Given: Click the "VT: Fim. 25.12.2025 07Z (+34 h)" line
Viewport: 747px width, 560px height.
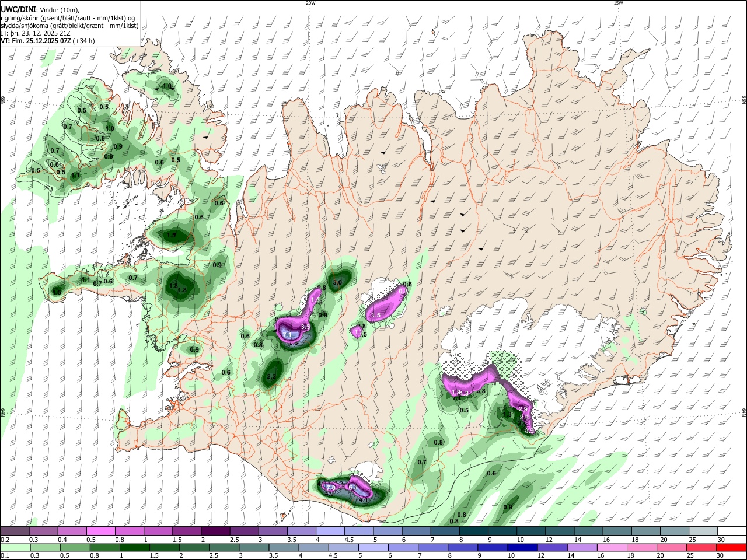Looking at the screenshot, I should point(48,41).
